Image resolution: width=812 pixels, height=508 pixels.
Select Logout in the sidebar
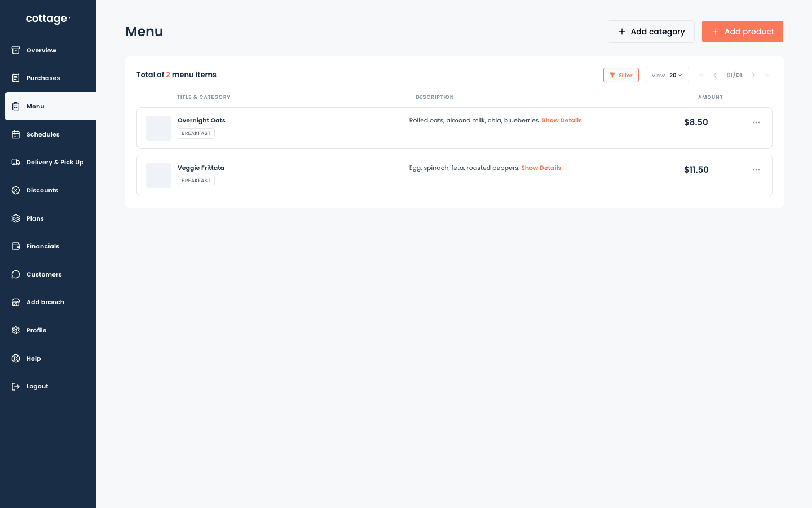click(x=37, y=386)
